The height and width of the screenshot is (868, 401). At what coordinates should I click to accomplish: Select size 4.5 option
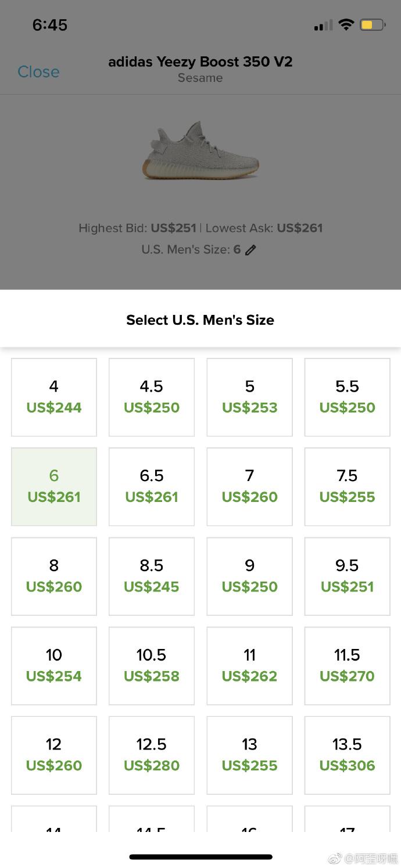(x=152, y=397)
